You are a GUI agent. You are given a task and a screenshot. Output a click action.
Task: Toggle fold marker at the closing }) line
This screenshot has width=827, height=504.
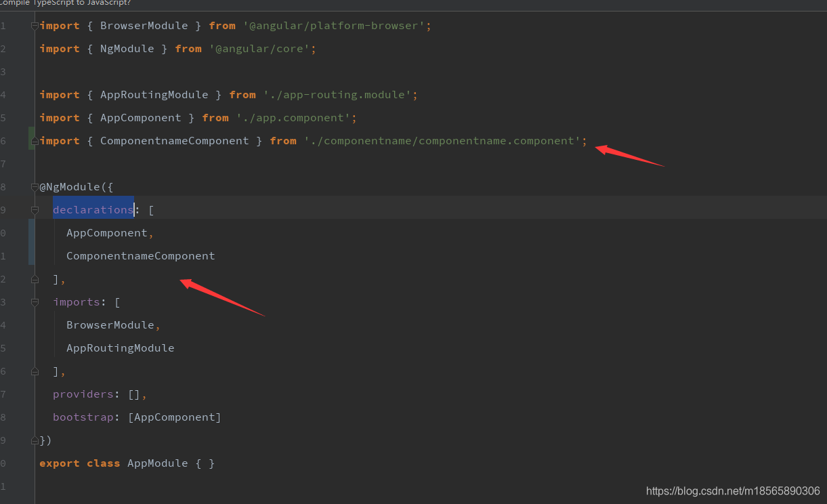(x=35, y=440)
